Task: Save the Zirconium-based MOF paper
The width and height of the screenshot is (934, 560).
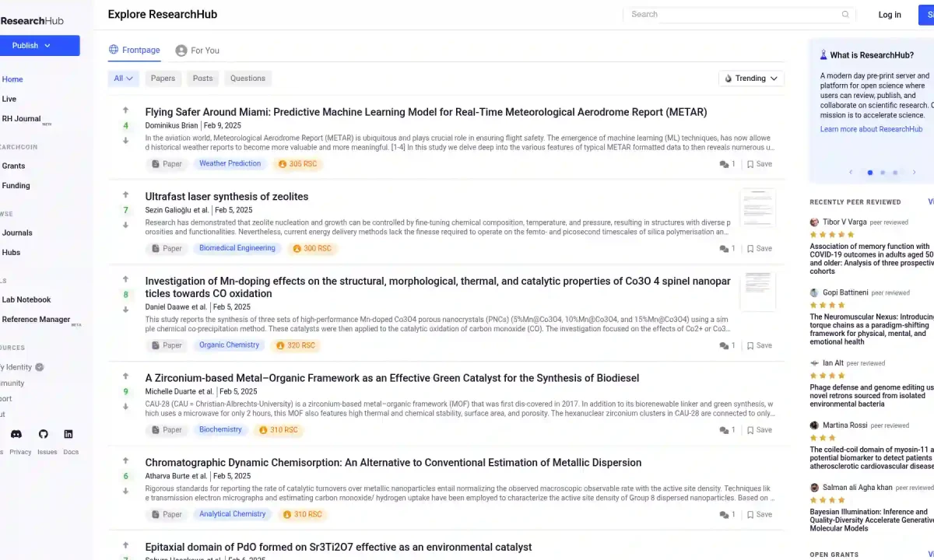Action: [x=759, y=429]
